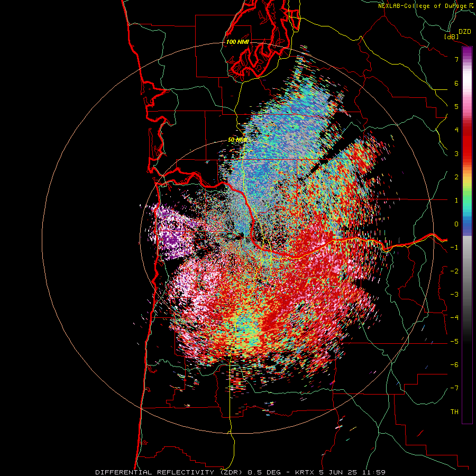
Task: Click the red band of the color bar
Action: tap(467, 143)
